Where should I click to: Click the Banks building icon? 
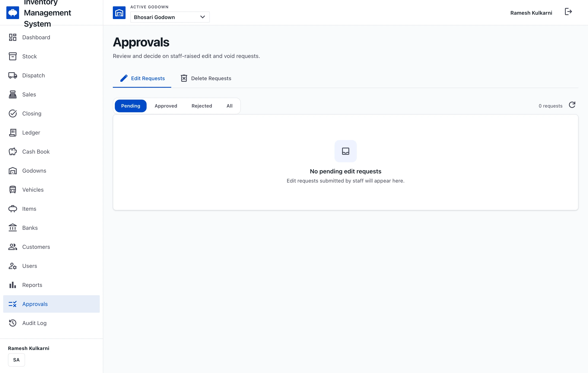coord(13,228)
